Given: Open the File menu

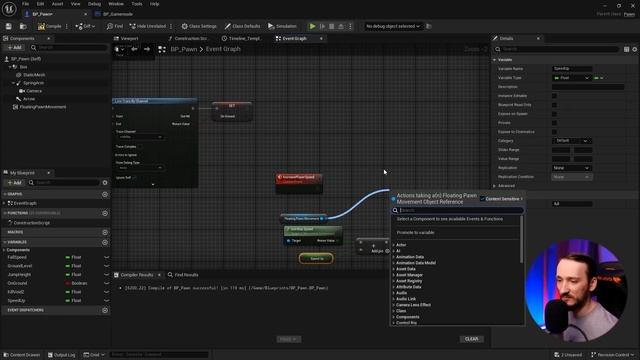Looking at the screenshot, I should [25, 4].
